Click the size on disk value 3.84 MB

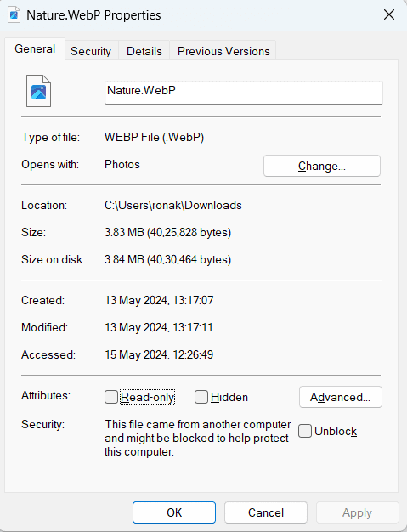pos(168,259)
